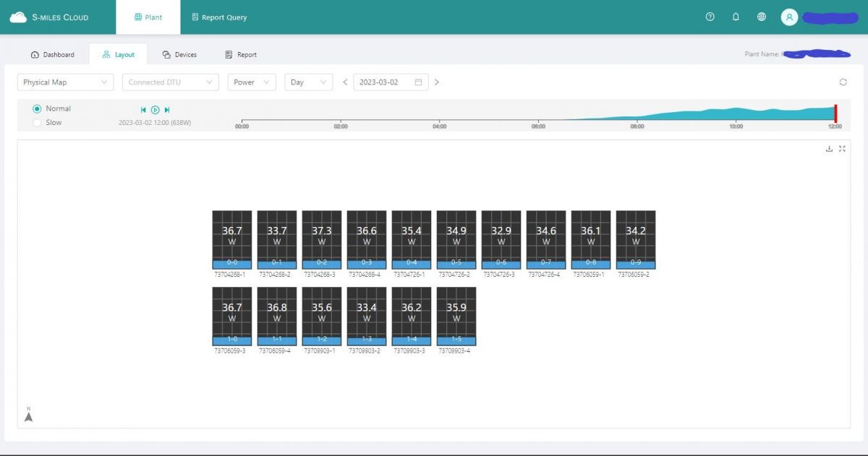Open the Physical Map dropdown

[x=66, y=82]
